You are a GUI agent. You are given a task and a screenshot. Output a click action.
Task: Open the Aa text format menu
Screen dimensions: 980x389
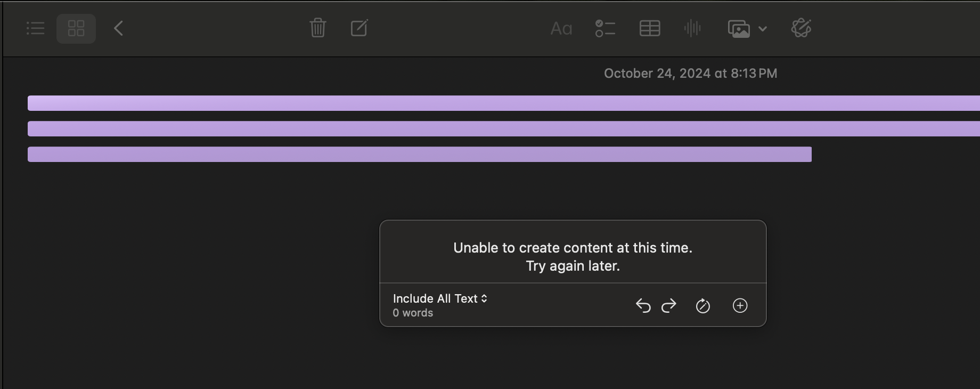click(x=561, y=28)
